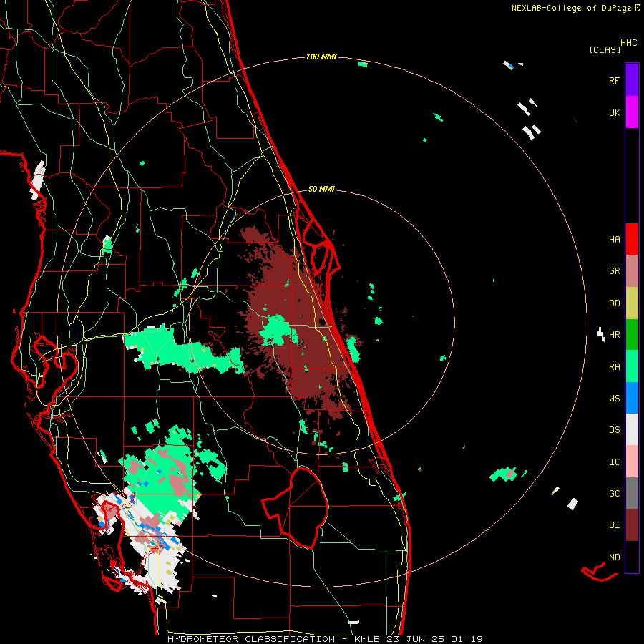The height and width of the screenshot is (644, 644).
Task: Click the ND legend label
Action: (x=614, y=557)
